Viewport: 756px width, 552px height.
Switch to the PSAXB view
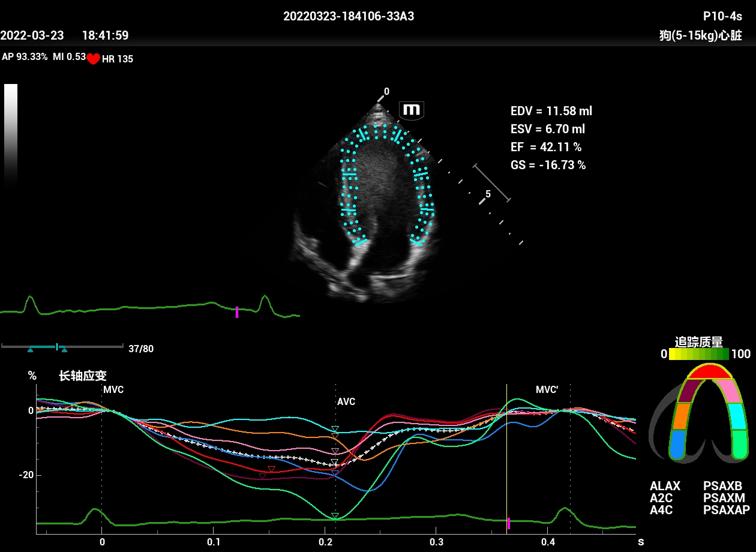[722, 486]
